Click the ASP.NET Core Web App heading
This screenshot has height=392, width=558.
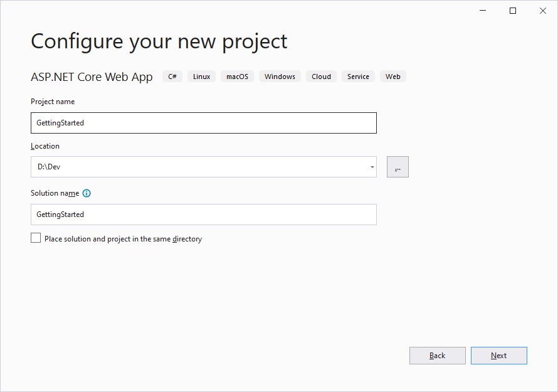coord(91,77)
